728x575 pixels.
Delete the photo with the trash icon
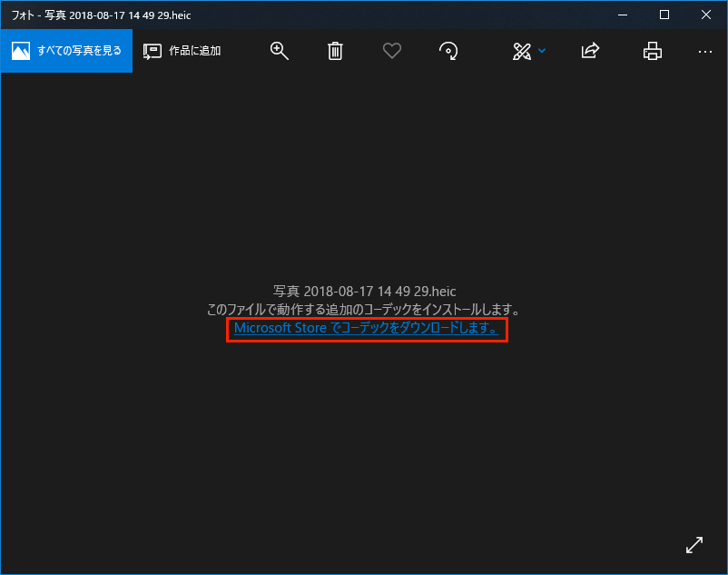[x=335, y=51]
